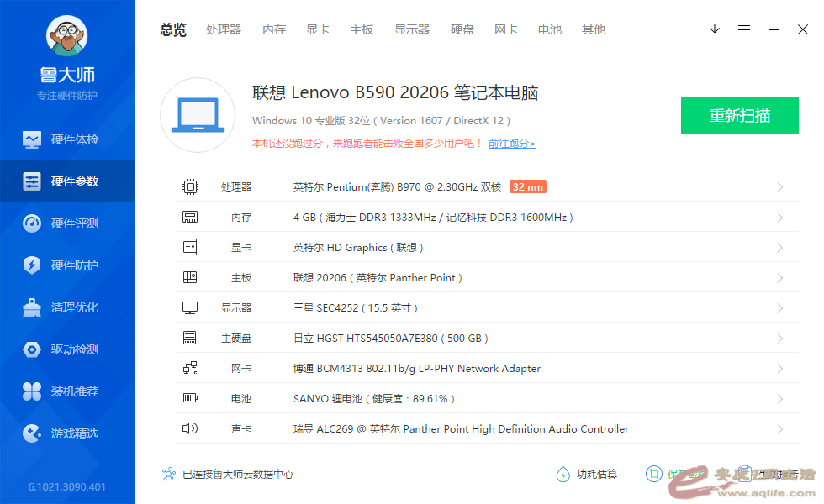This screenshot has width=824, height=504.
Task: Follow the 前往跑分 link
Action: click(x=511, y=144)
